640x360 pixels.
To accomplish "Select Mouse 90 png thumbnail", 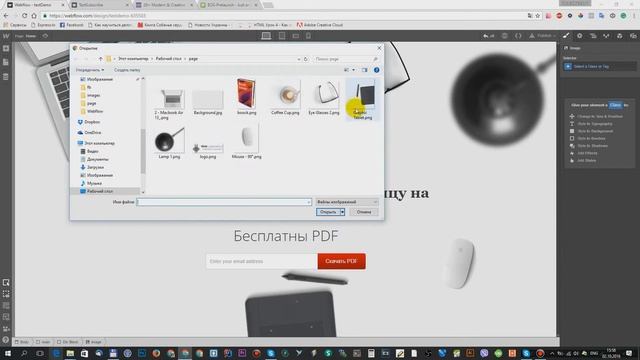I will click(x=247, y=142).
